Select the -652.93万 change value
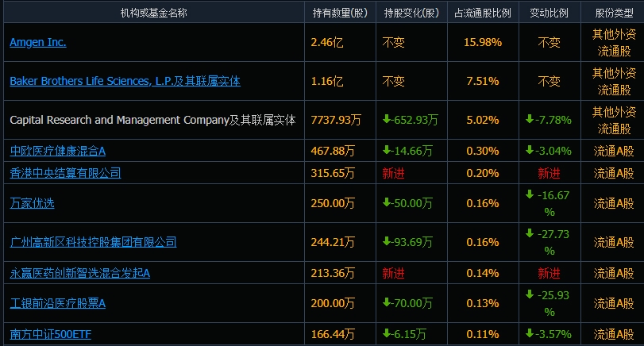The image size is (644, 346). click(x=411, y=121)
